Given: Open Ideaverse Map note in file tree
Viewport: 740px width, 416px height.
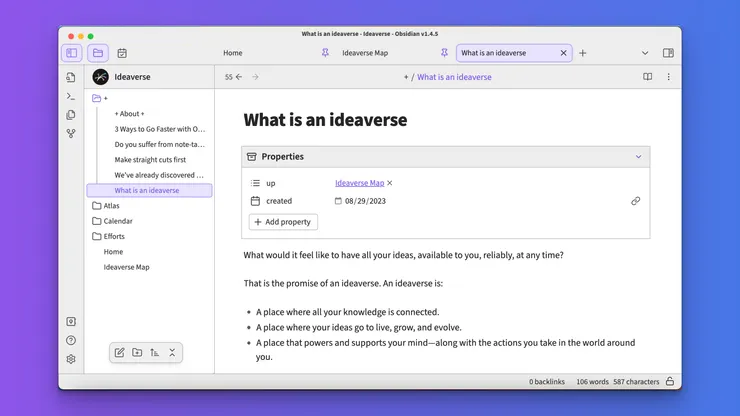Looking at the screenshot, I should tap(126, 267).
